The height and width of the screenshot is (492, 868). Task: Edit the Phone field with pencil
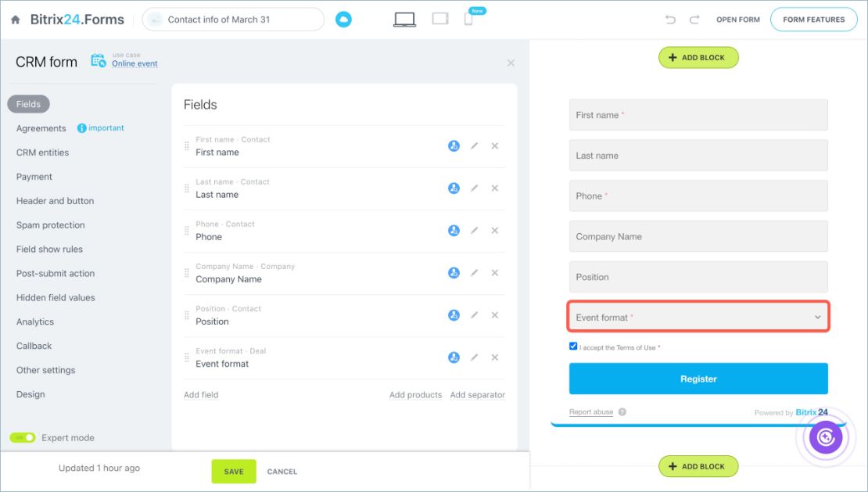pyautogui.click(x=475, y=230)
